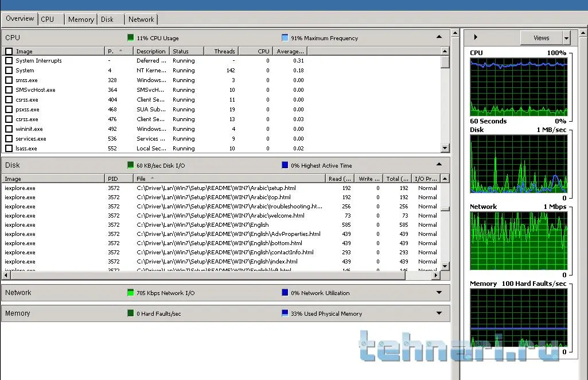Open the Memory tab
This screenshot has width=588, height=380.
click(x=81, y=20)
